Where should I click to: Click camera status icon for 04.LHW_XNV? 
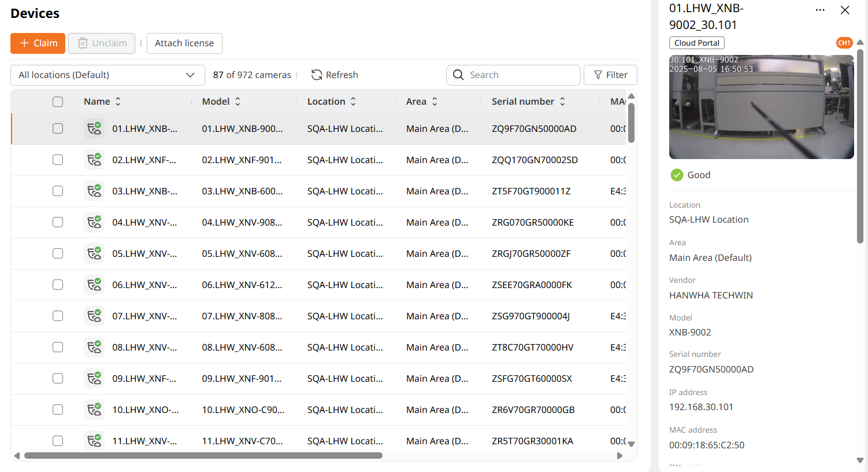tap(94, 222)
